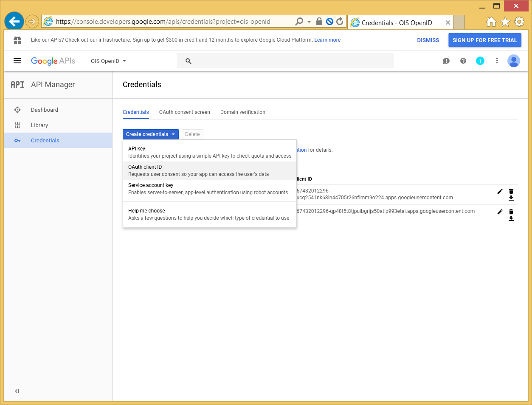Click the API Manager logo icon
This screenshot has width=532, height=405.
click(17, 85)
